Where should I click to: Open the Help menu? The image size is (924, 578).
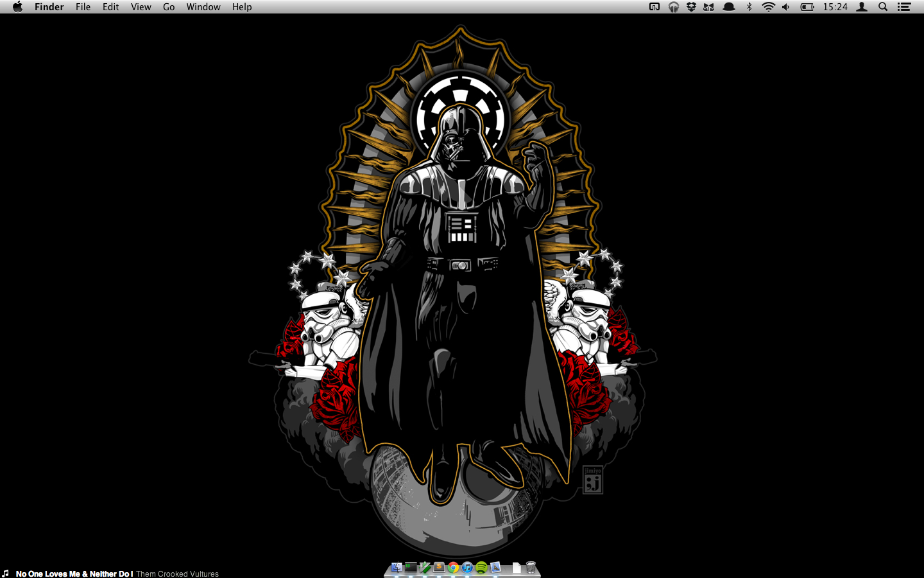coord(242,6)
